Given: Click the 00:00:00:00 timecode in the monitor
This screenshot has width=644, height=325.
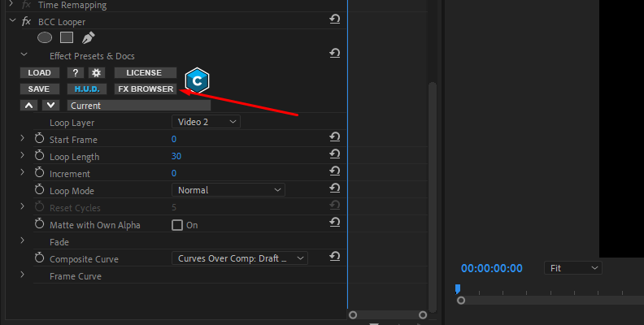Looking at the screenshot, I should click(492, 268).
